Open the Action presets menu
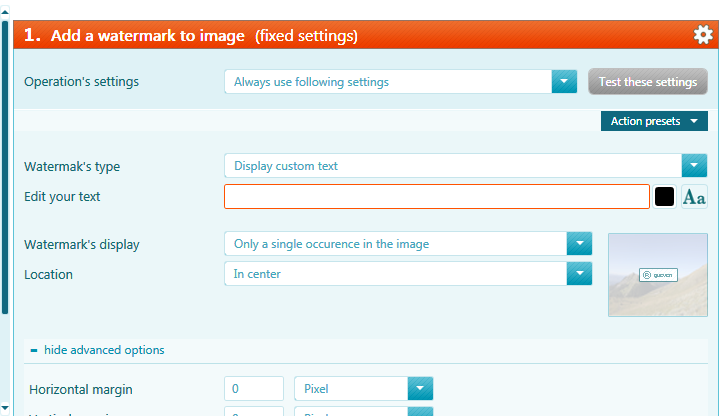Screen dimensions: 721x418 pyautogui.click(x=654, y=121)
